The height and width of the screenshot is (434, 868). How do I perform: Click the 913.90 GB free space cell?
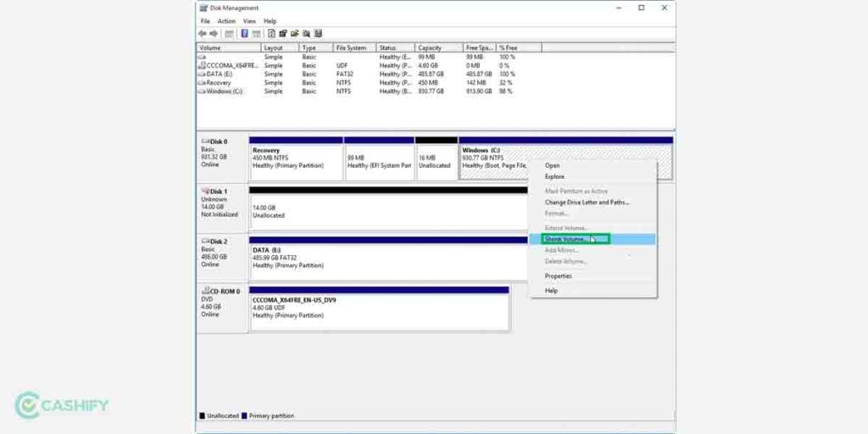[479, 92]
